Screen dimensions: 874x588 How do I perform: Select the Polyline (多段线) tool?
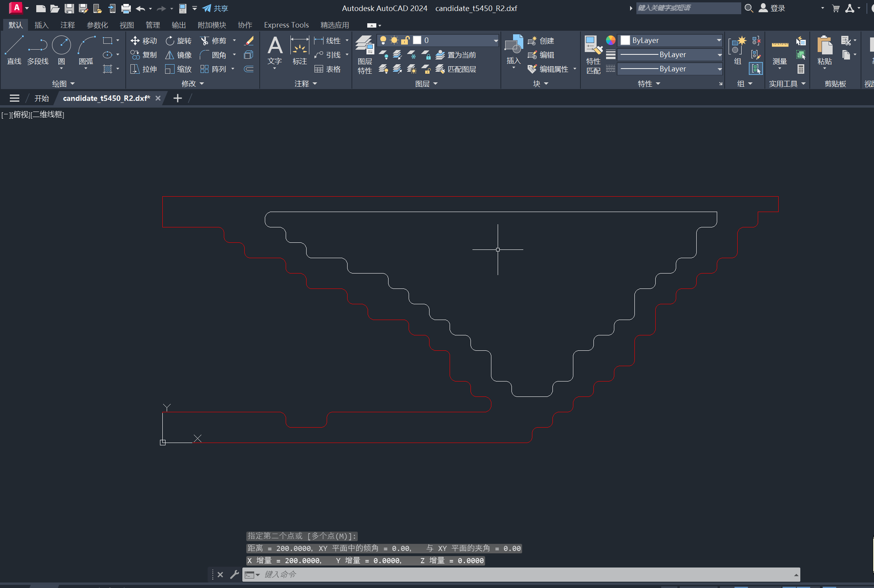coord(38,50)
